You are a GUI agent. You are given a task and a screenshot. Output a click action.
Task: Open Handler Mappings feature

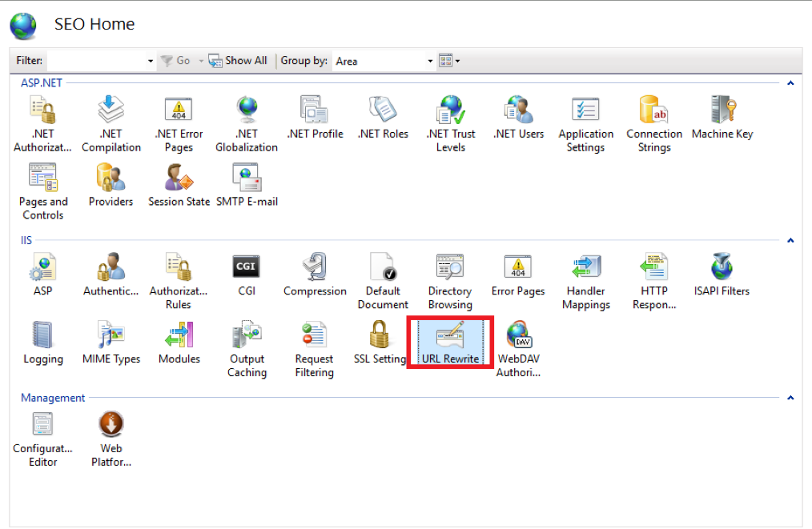(x=585, y=281)
